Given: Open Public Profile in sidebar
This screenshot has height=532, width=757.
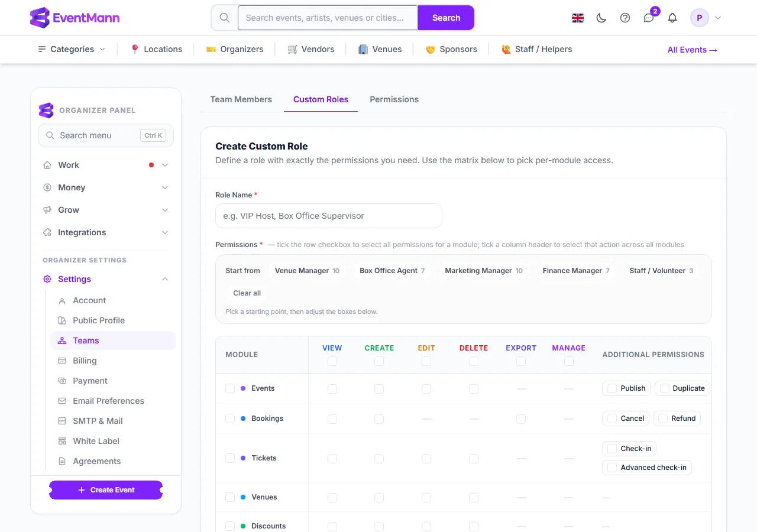Looking at the screenshot, I should pos(113,320).
